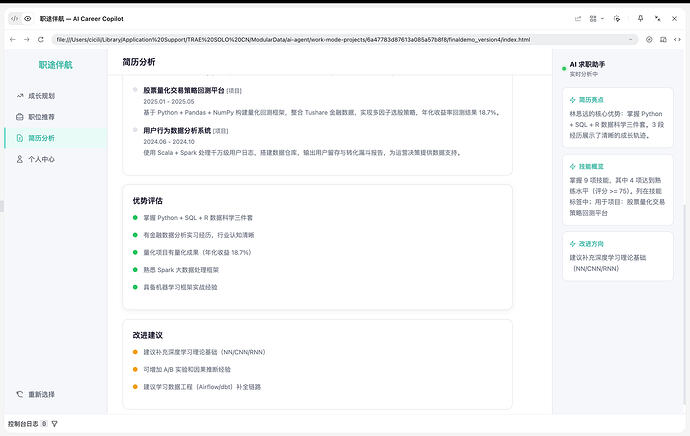690x436 pixels.
Task: Expand the dropdown arrow beside the grid icon
Action: point(602,18)
